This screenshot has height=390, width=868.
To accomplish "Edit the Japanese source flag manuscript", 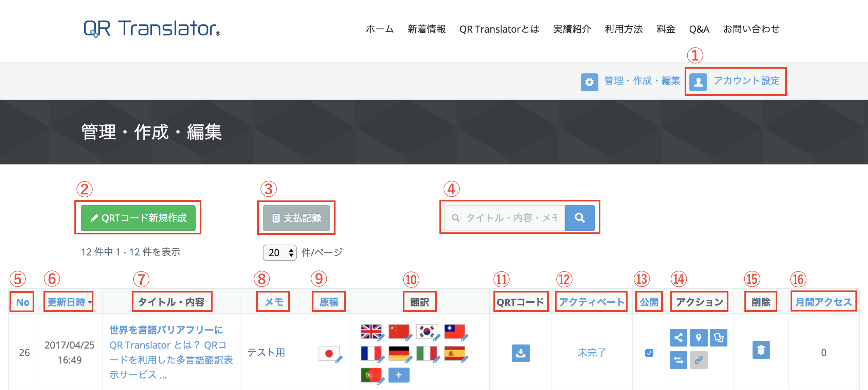I will coord(330,354).
